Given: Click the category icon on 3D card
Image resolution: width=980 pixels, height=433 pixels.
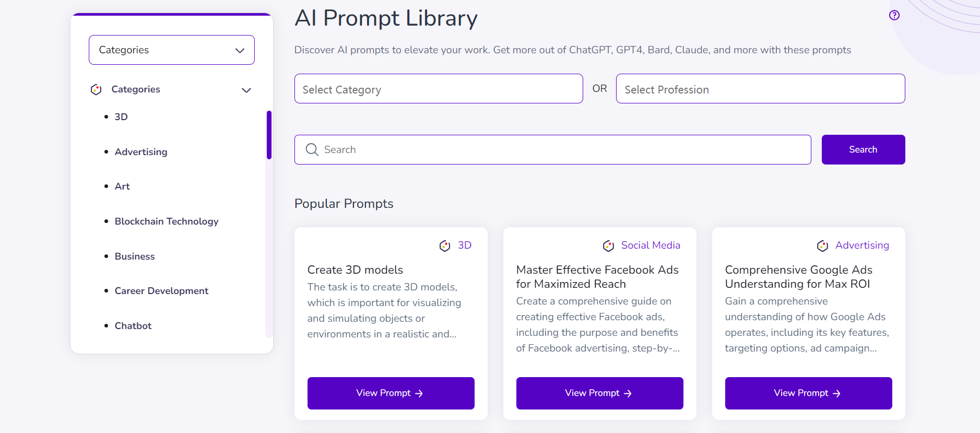Looking at the screenshot, I should (x=445, y=245).
